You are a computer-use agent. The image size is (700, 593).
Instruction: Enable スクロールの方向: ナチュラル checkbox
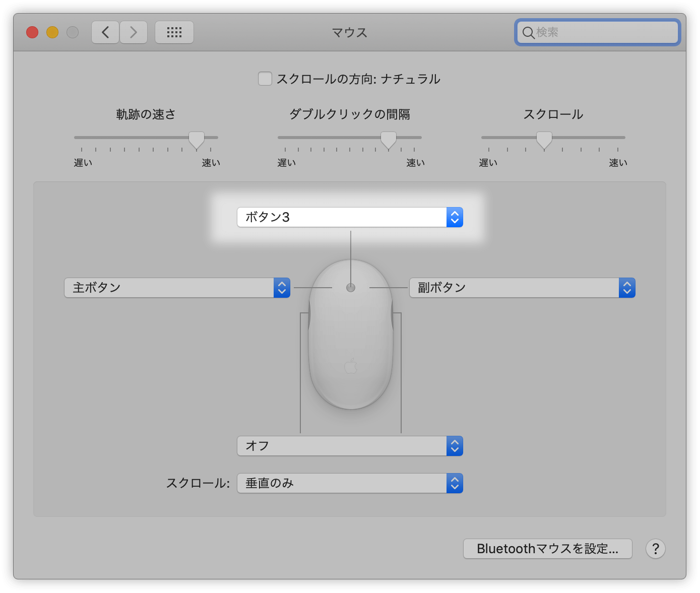click(x=265, y=79)
